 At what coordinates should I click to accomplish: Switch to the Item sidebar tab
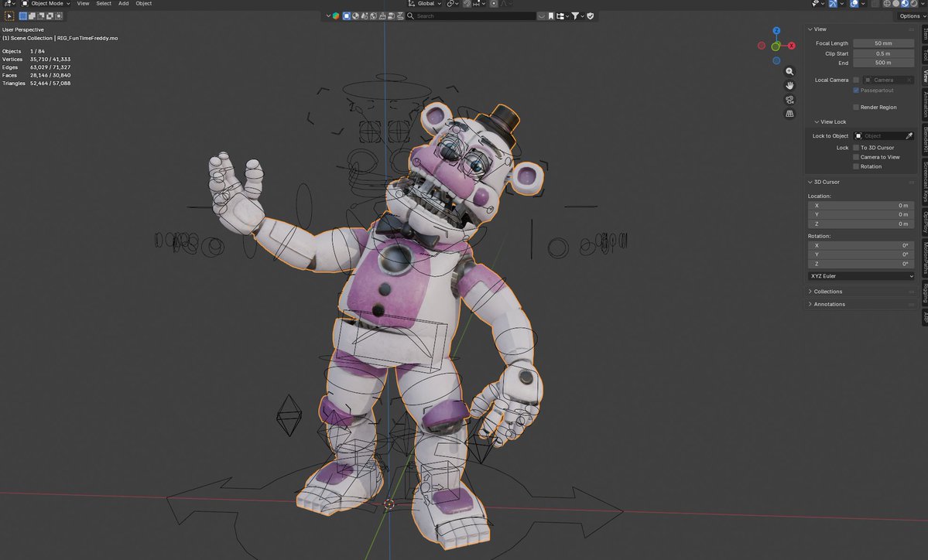[925, 34]
